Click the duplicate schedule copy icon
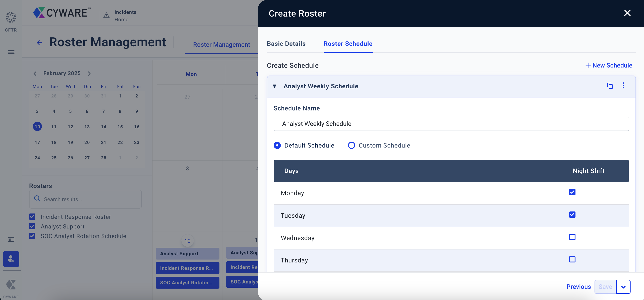Screen dimensions: 644x300 pyautogui.click(x=610, y=86)
